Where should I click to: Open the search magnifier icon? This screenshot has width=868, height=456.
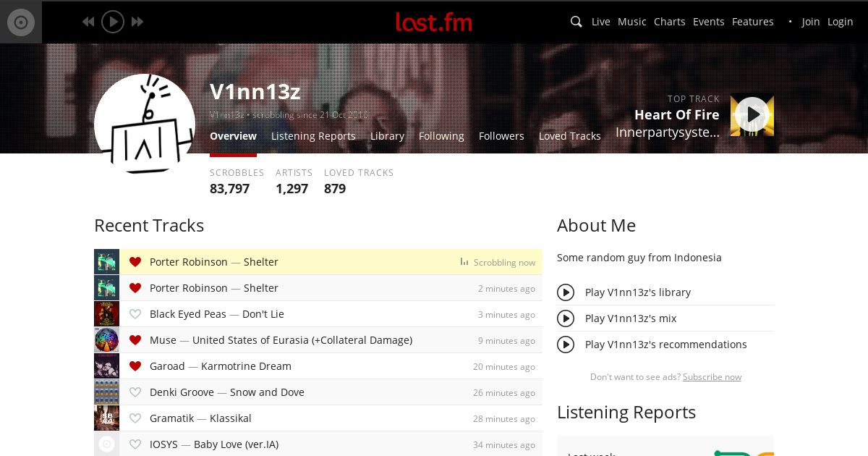tap(576, 22)
